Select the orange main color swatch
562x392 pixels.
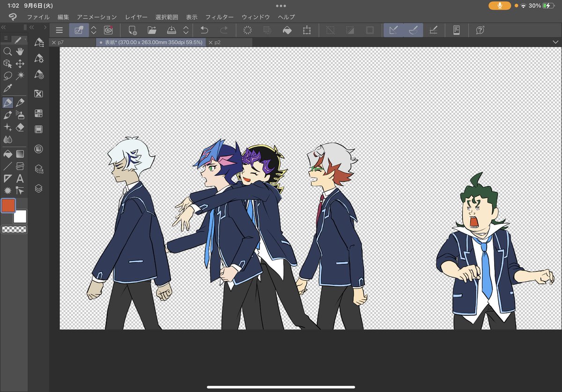click(8, 205)
